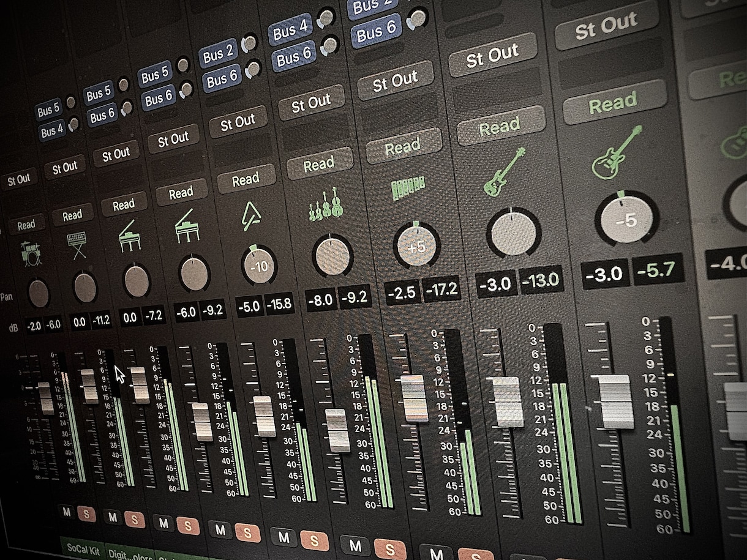Open the Read automation menu on the triangle channel
The image size is (747, 560).
tap(246, 179)
